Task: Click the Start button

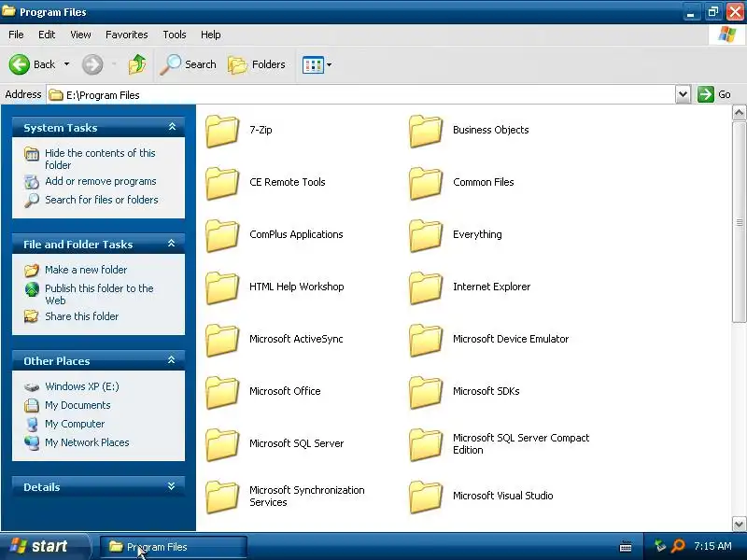Action: click(x=45, y=546)
